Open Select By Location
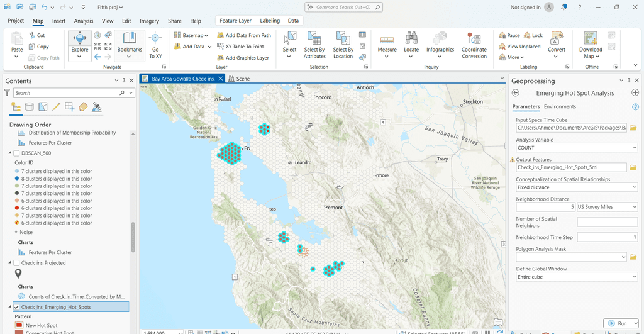The width and height of the screenshot is (644, 334). [x=343, y=45]
